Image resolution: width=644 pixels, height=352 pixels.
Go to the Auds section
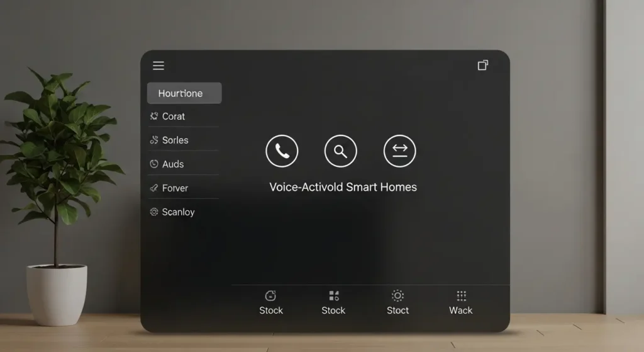click(173, 164)
